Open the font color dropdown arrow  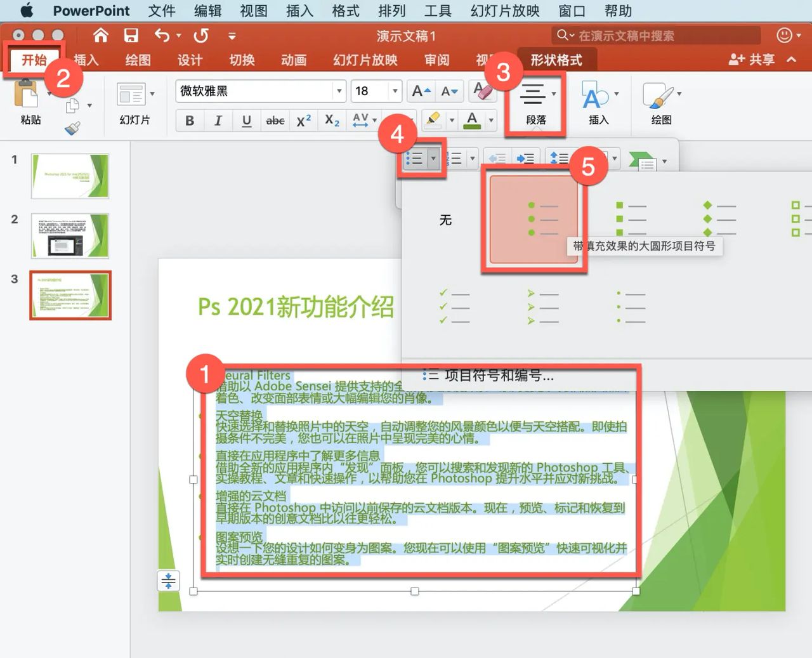[491, 120]
